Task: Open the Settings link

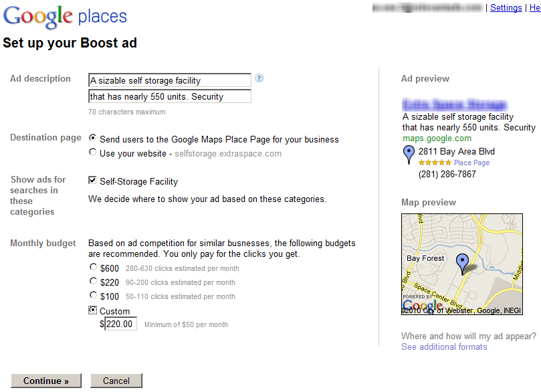Action: coord(506,8)
